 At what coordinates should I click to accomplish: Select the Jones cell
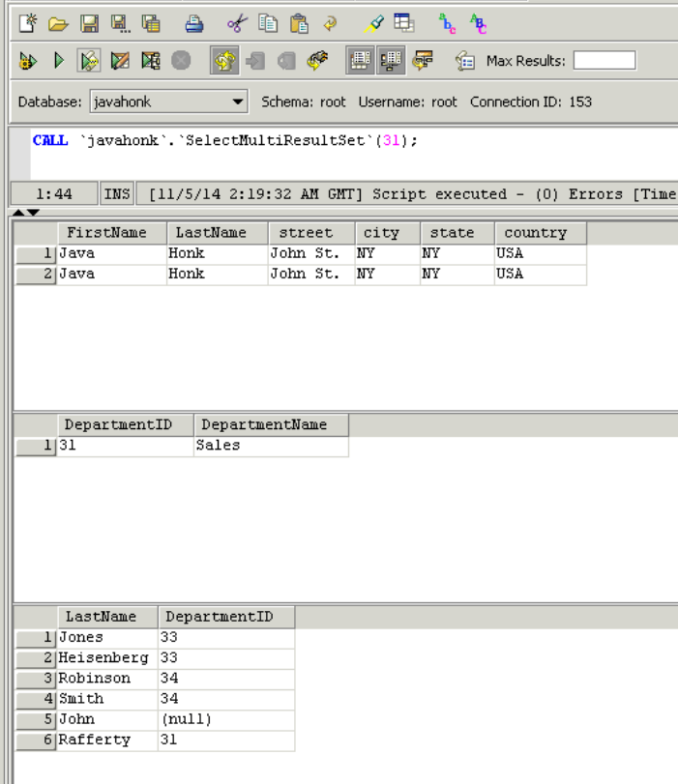pyautogui.click(x=107, y=637)
